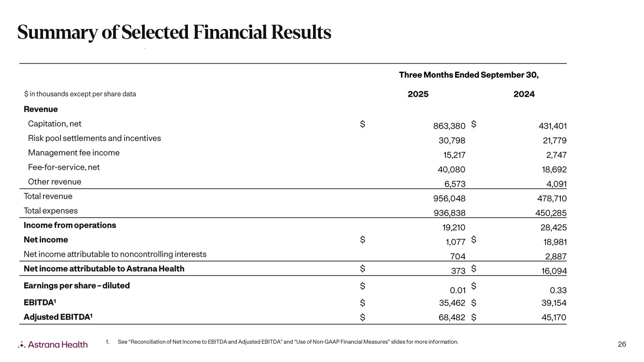Select the 2024 Net income value 18,981
644x362 pixels.
pyautogui.click(x=551, y=242)
